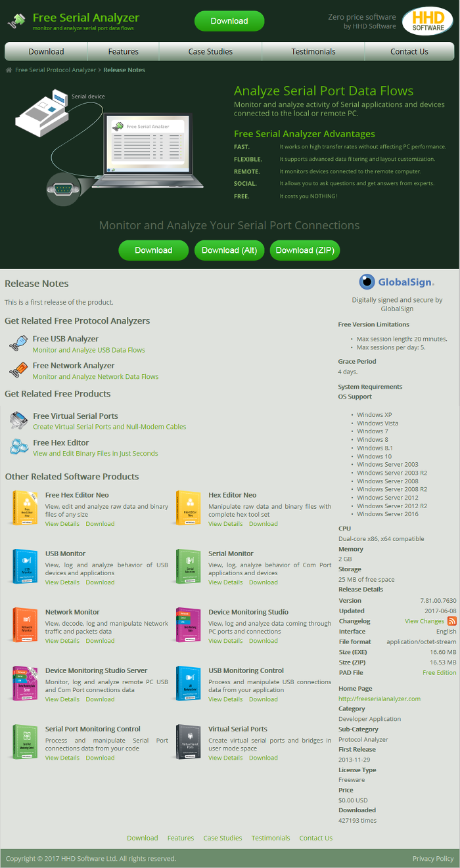This screenshot has width=460, height=868.
Task: Open View Details for USB Monitoring Control
Action: [225, 699]
